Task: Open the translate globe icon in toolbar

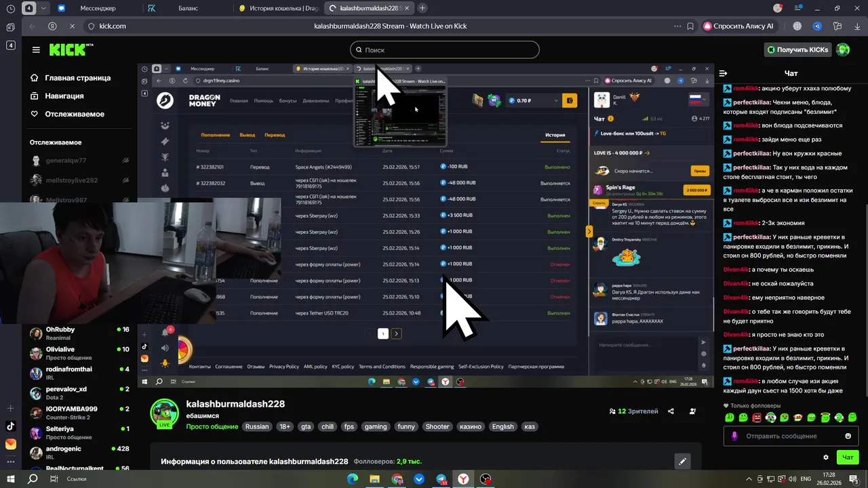Action: [797, 26]
